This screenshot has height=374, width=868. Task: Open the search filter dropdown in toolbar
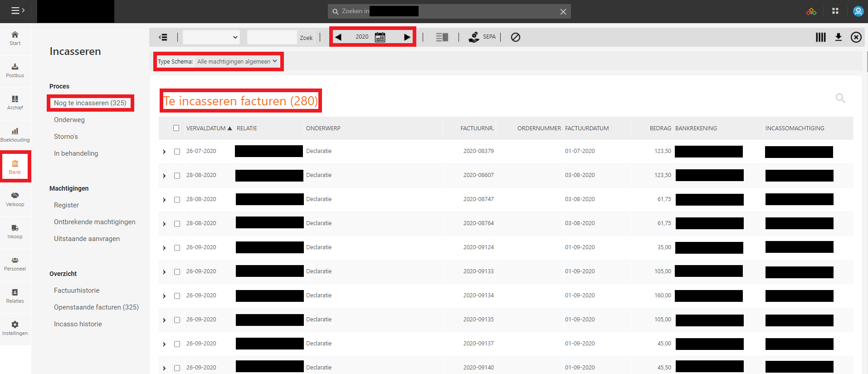pos(211,37)
